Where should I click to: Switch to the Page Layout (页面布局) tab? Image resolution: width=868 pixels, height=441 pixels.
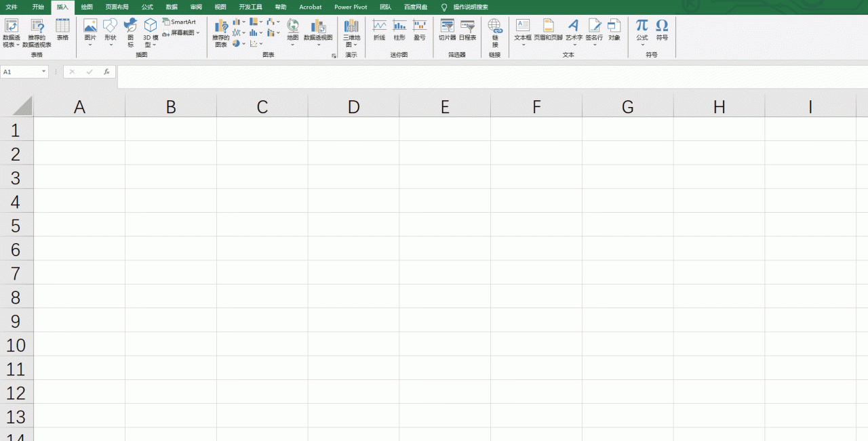click(117, 7)
